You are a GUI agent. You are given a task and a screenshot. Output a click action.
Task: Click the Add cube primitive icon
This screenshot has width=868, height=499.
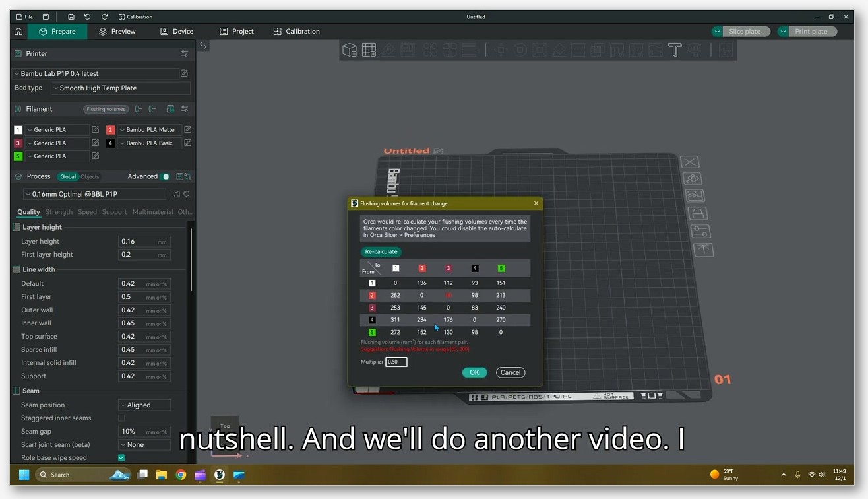pos(350,50)
